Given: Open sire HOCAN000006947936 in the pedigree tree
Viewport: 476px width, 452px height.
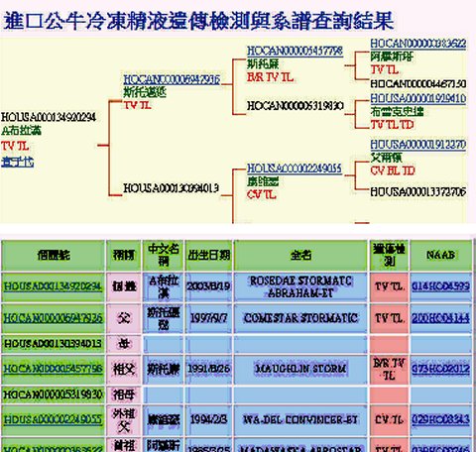Looking at the screenshot, I should pos(172,79).
